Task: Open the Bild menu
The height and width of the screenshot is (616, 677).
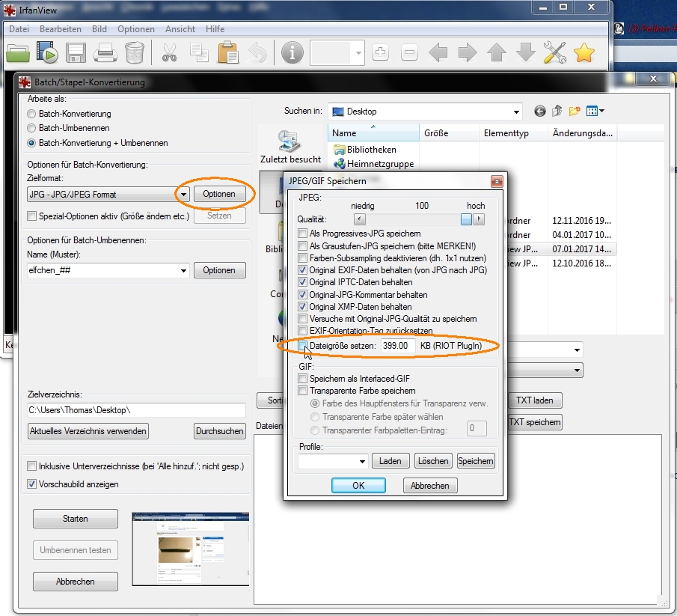Action: pyautogui.click(x=99, y=29)
